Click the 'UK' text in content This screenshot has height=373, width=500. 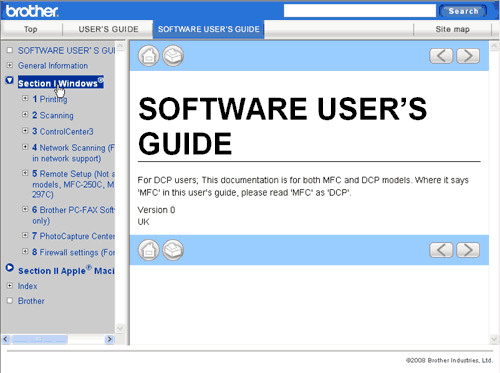[143, 222]
